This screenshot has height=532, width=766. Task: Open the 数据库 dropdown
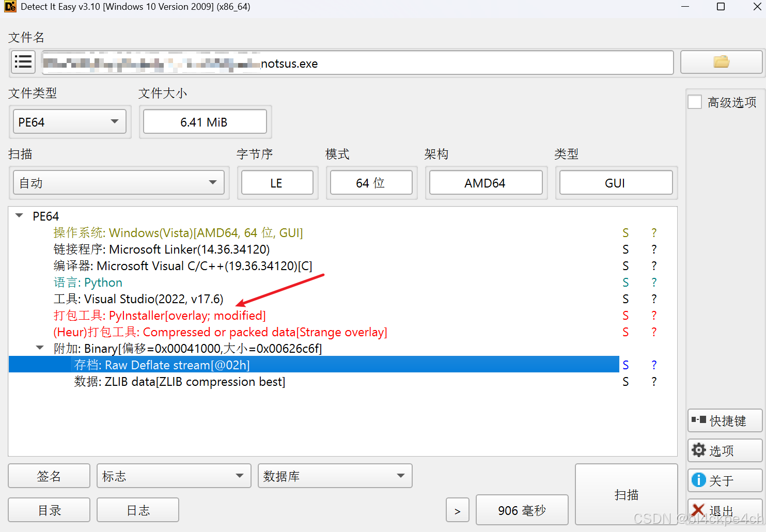(x=335, y=476)
